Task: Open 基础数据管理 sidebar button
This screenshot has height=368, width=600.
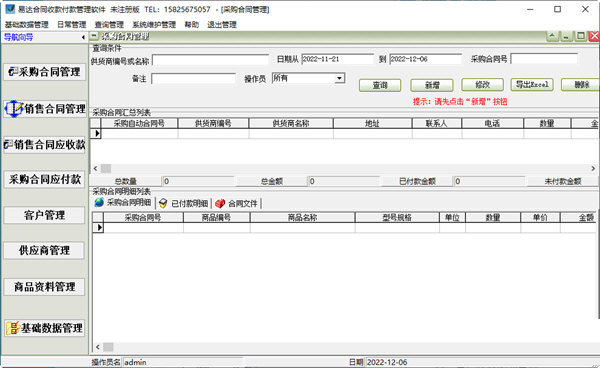Action: pyautogui.click(x=44, y=328)
